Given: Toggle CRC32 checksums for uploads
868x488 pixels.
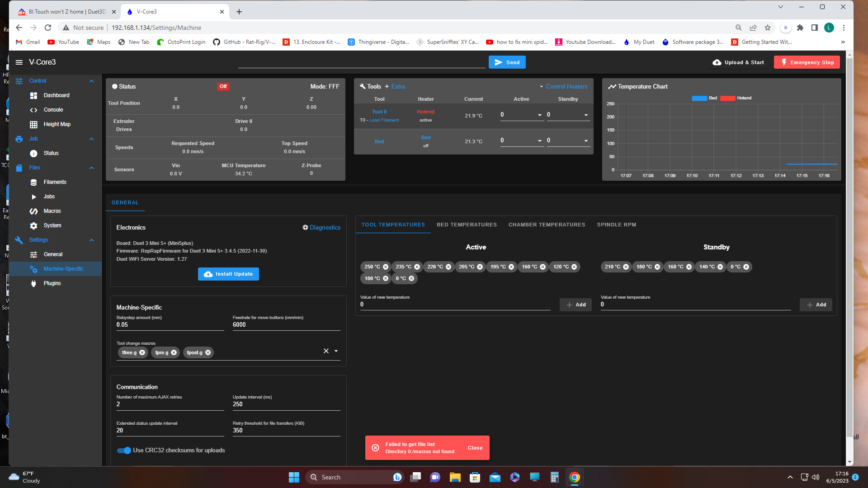Looking at the screenshot, I should click(124, 450).
